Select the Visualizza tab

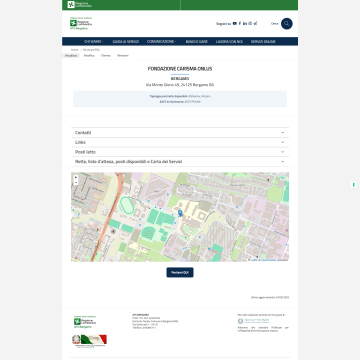[71, 55]
